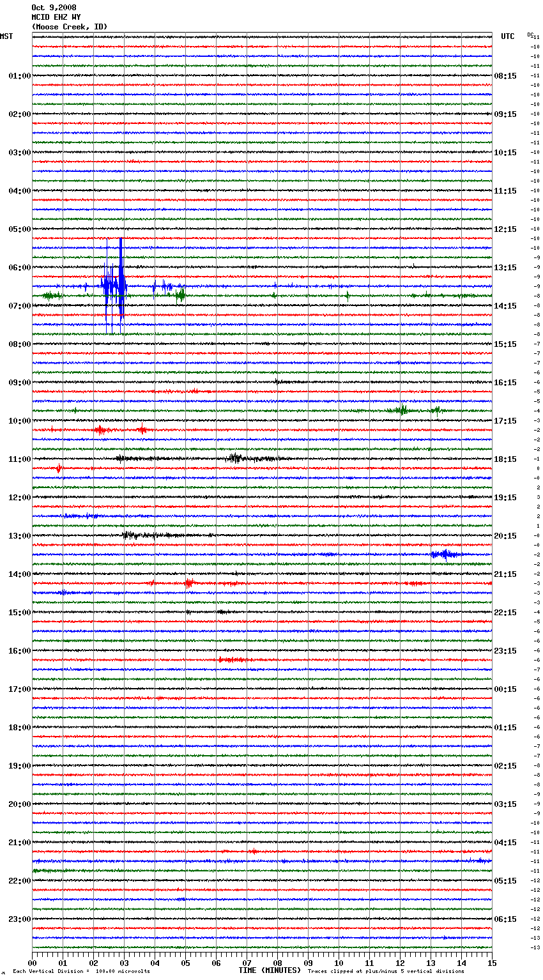Select the 03:00 MST row label
The height and width of the screenshot is (980, 543).
20,153
